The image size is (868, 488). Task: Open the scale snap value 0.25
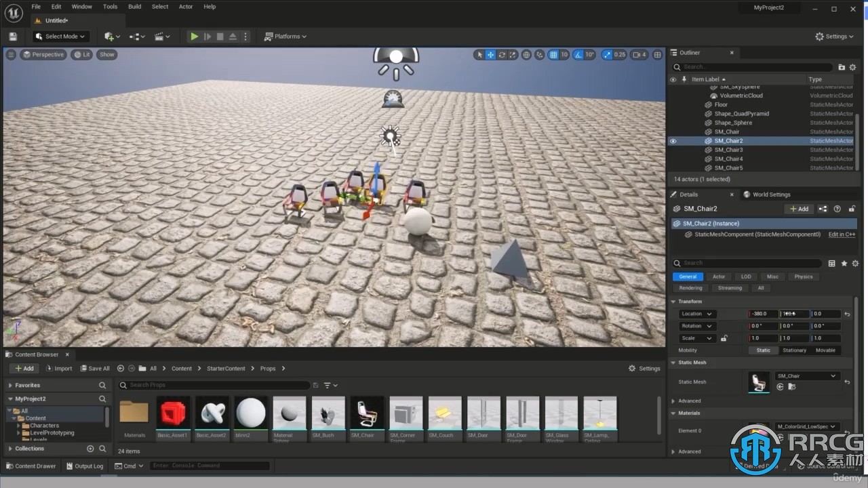[x=620, y=55]
